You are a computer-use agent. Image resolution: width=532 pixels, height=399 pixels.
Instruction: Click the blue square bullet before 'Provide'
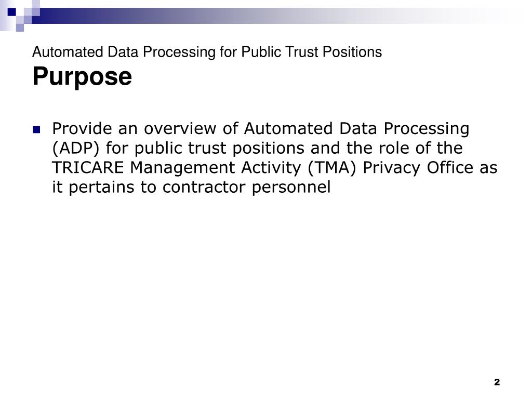click(x=36, y=129)
